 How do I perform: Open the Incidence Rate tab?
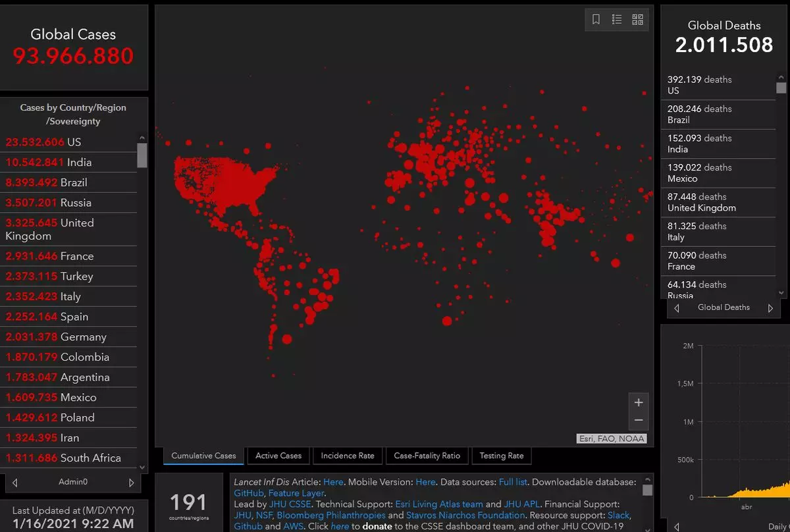(x=348, y=456)
